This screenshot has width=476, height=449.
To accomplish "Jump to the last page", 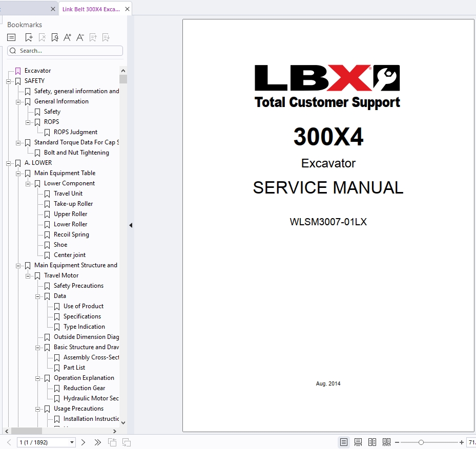I will pyautogui.click(x=97, y=442).
